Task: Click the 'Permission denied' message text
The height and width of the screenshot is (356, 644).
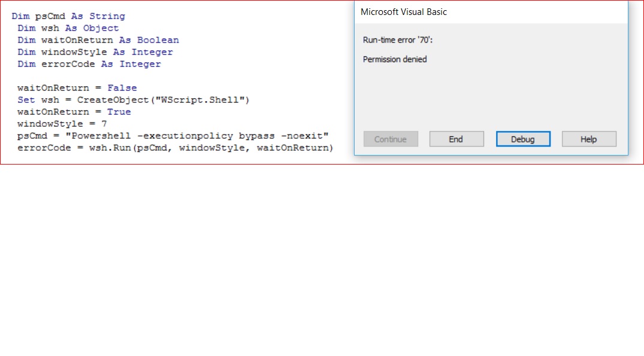Action: point(395,59)
